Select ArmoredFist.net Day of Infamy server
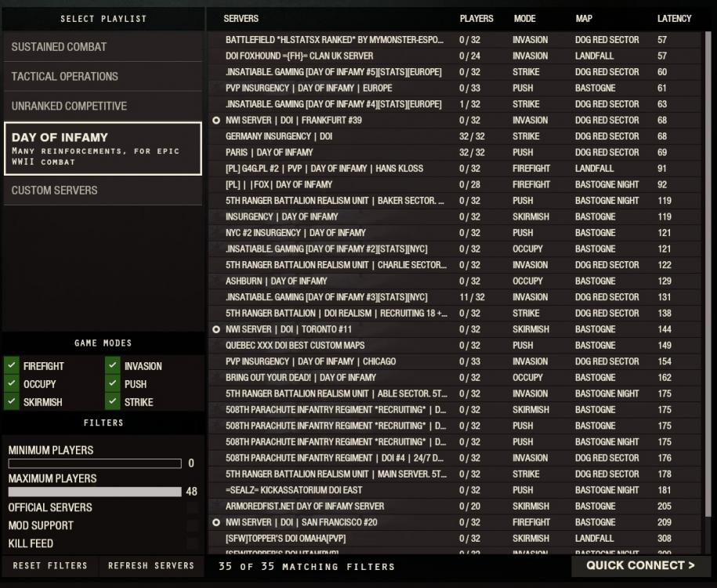 (x=455, y=506)
